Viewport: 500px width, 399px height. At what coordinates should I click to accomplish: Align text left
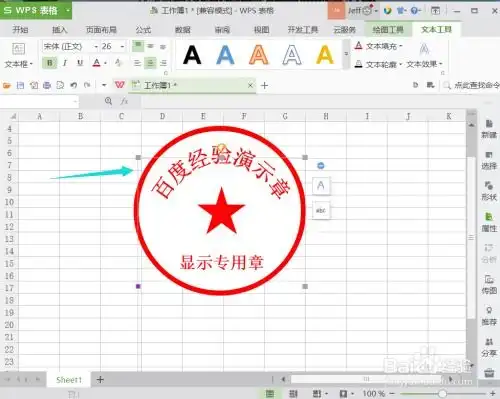click(x=137, y=63)
